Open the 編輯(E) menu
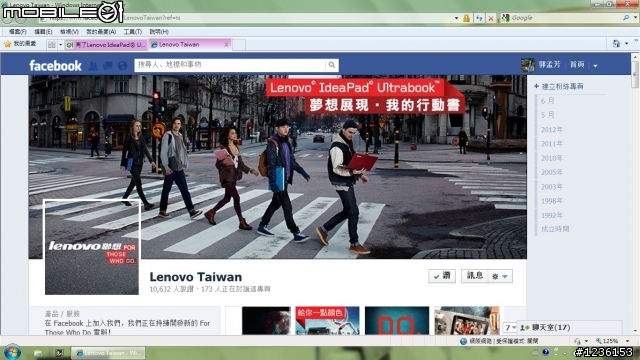 coord(43,31)
